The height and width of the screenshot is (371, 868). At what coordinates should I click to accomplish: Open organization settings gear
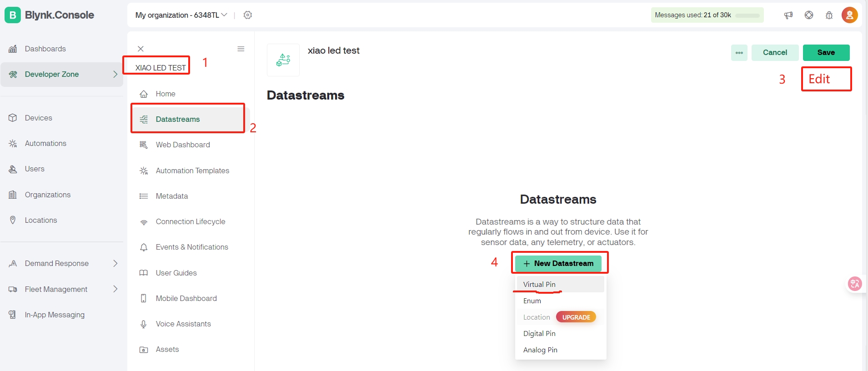pyautogui.click(x=248, y=15)
